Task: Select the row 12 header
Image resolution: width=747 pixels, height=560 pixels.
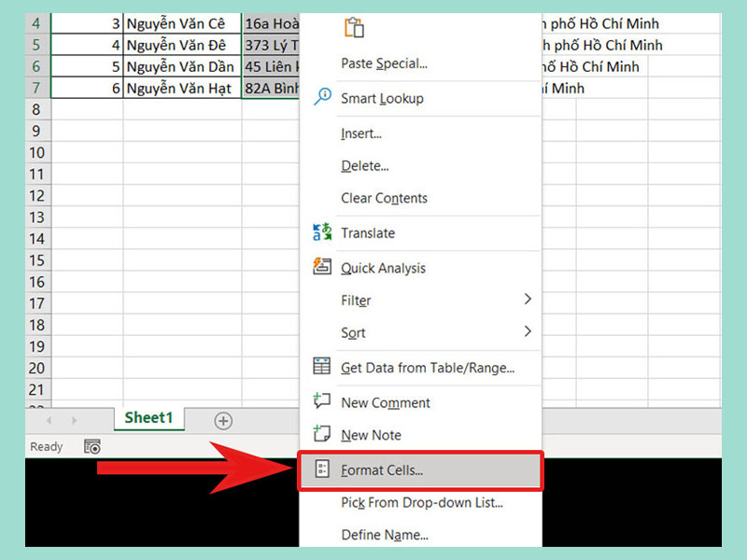Action: 36,195
